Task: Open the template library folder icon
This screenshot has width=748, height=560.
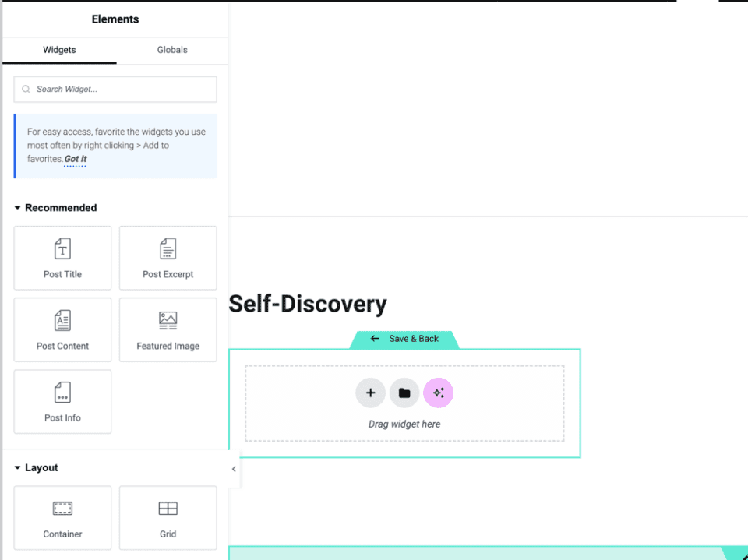Action: pyautogui.click(x=404, y=393)
